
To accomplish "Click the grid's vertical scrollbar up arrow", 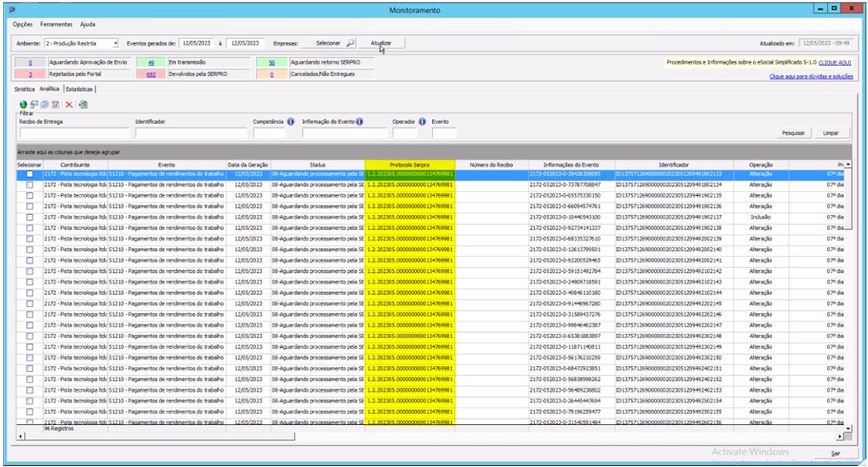I will tap(848, 164).
